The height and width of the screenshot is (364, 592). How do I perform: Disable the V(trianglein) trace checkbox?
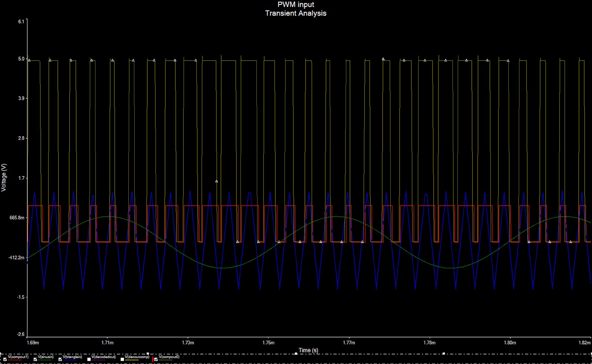pyautogui.click(x=60, y=359)
